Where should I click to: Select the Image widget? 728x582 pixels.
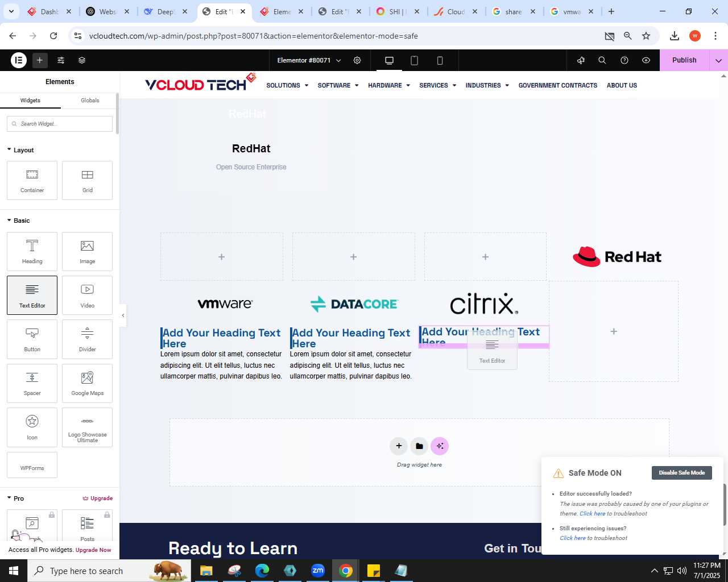(x=87, y=251)
